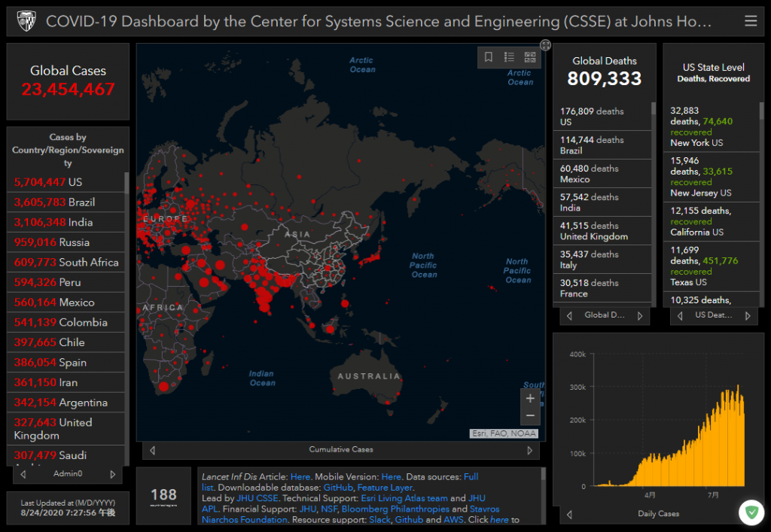Screen dimensions: 771x532
Task: Click the left arrow beside Admin0
Action: 23,474
